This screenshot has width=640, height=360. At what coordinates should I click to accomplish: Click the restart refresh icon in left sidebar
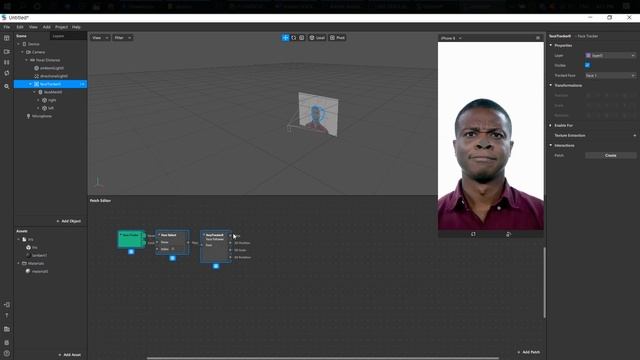pyautogui.click(x=7, y=73)
